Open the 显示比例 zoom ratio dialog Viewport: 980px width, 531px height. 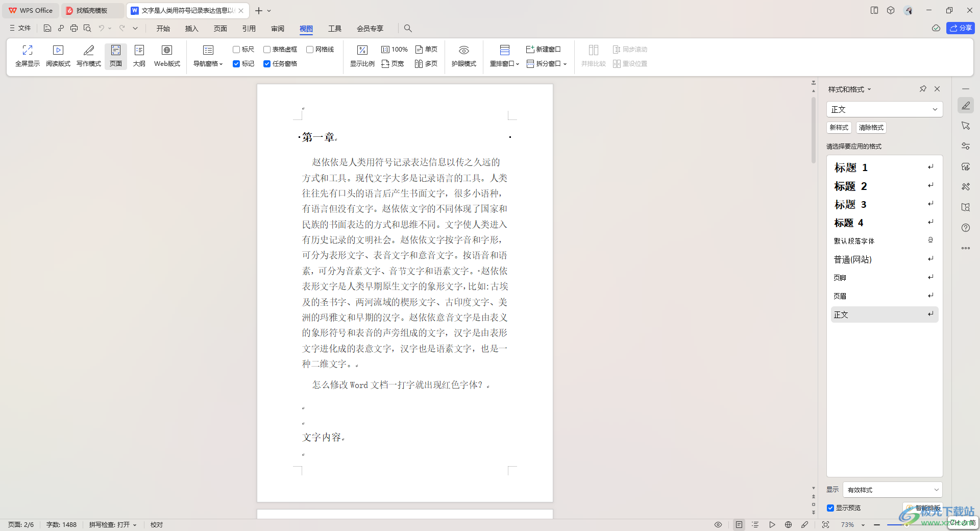tap(362, 56)
